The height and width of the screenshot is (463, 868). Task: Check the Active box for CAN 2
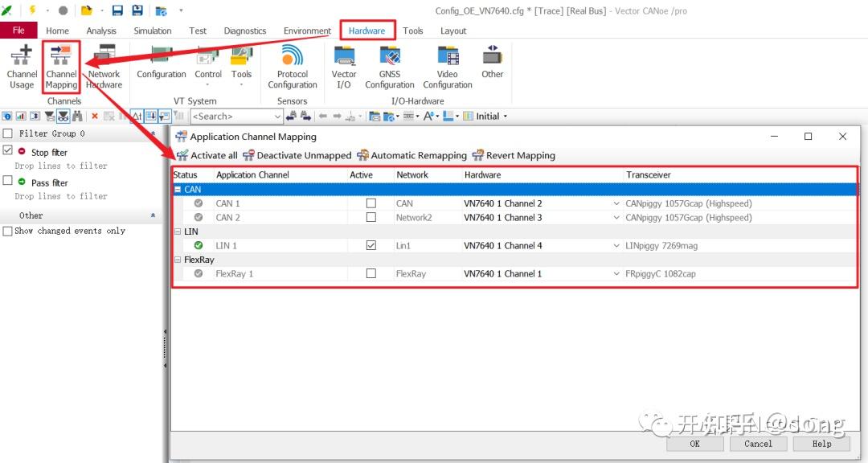click(371, 217)
